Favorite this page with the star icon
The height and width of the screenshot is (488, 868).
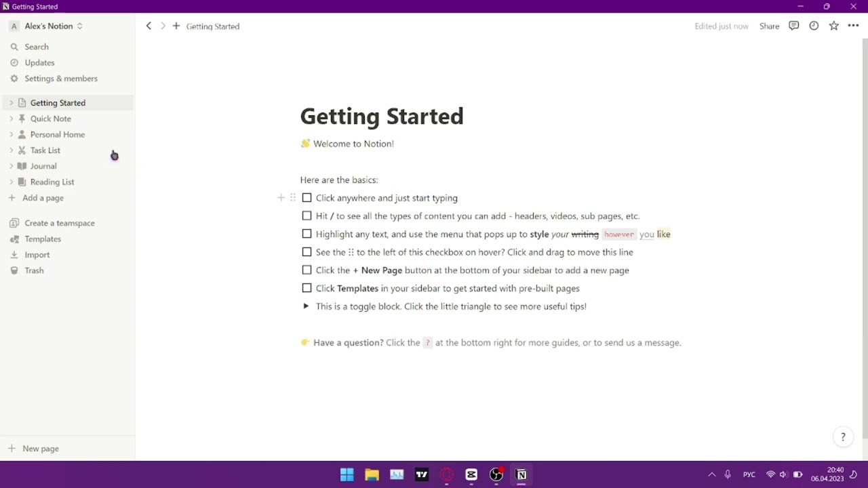point(834,26)
